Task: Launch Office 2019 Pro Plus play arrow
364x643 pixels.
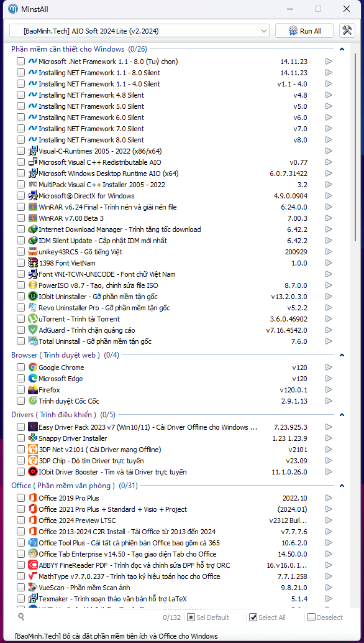Action: point(329,498)
